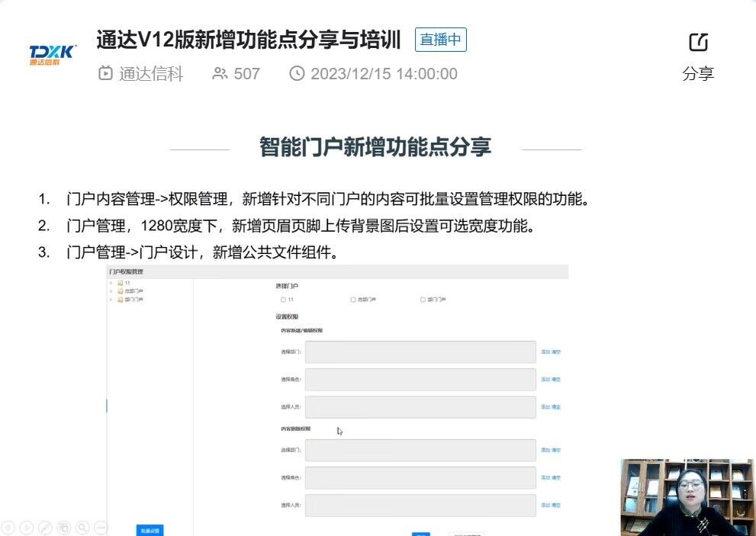Click the viewers icon beside 507
Screen dimensions: 756x536
click(x=220, y=74)
